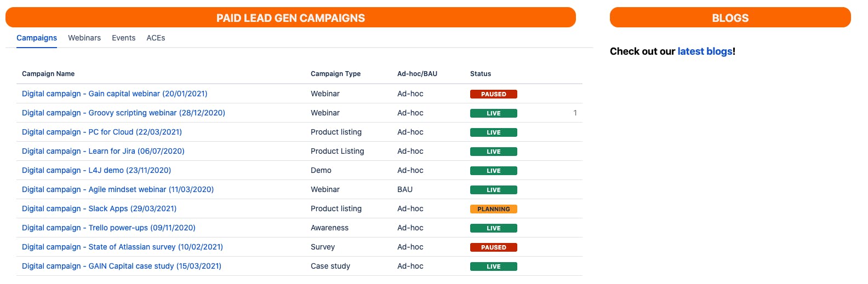Click the Paid Lead Gen Campaigns banner
Image resolution: width=868 pixels, height=284 pixels.
290,18
